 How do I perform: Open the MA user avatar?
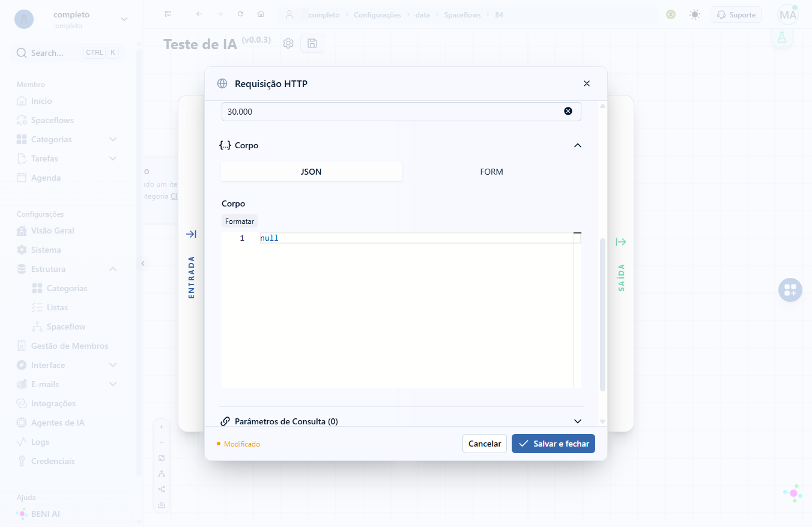click(x=787, y=14)
